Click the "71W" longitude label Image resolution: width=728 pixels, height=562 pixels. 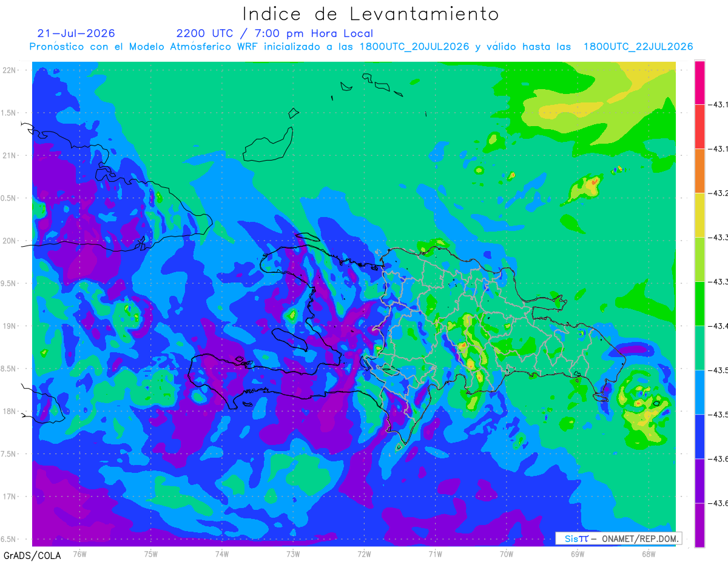click(435, 554)
